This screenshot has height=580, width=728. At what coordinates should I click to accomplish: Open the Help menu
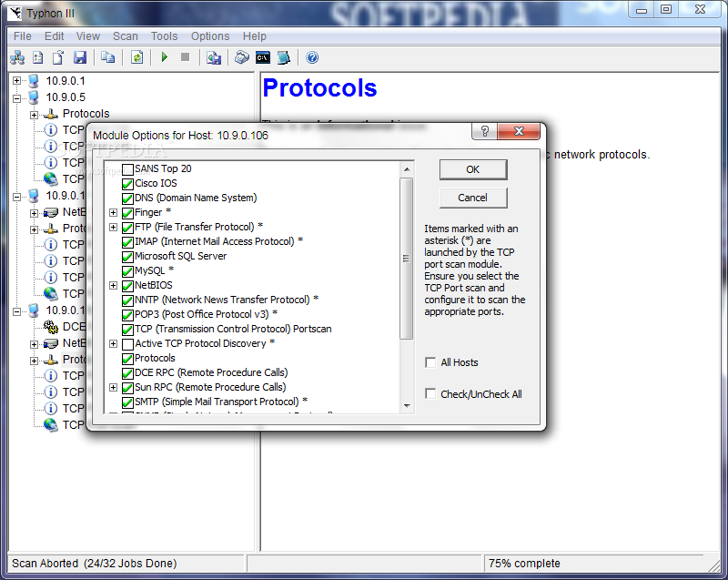click(255, 36)
